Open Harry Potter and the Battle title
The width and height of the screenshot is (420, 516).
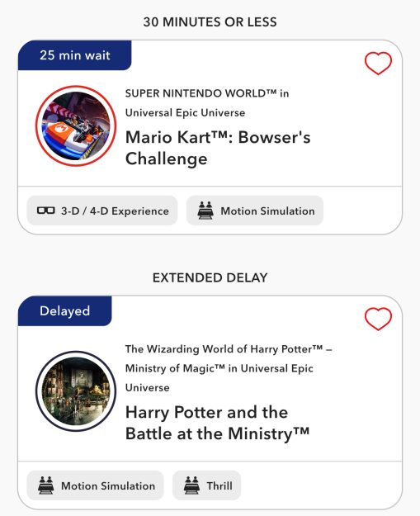point(217,423)
